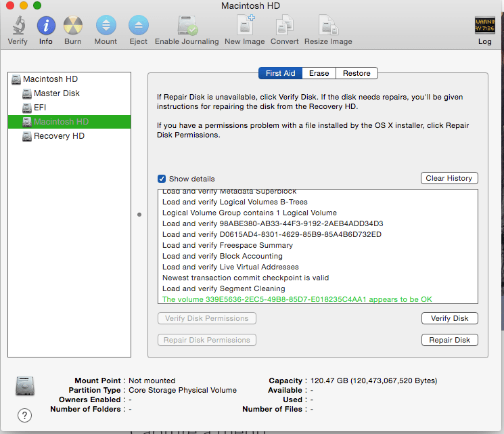Screen dimensions: 504x434
Task: Click the Convert toolbar icon
Action: point(284,25)
